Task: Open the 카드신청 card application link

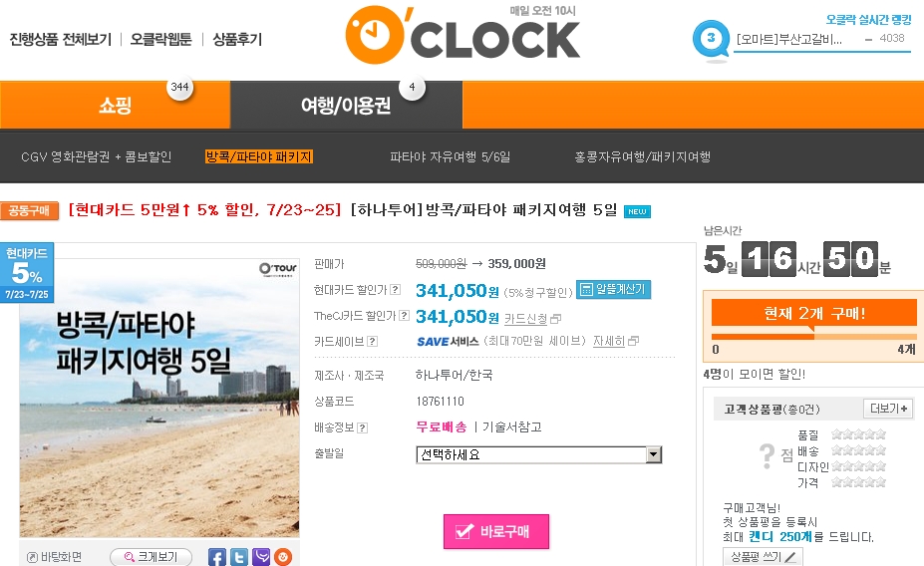Action: pyautogui.click(x=525, y=319)
